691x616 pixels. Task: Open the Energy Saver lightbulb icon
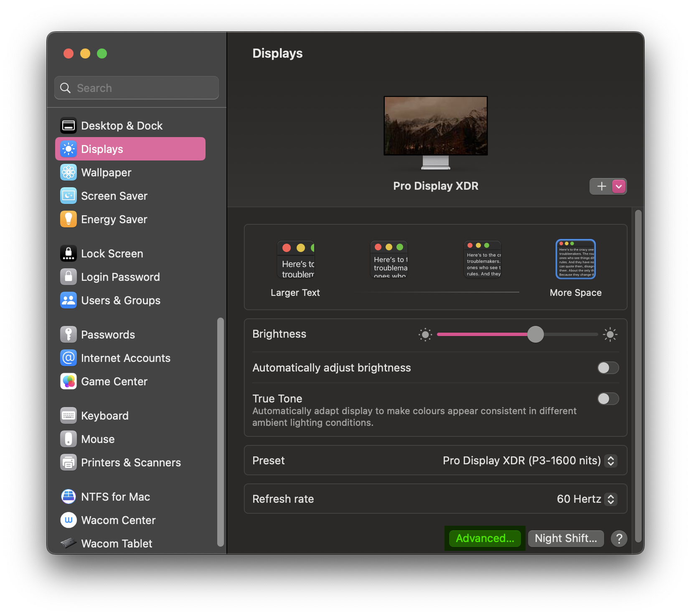(69, 219)
